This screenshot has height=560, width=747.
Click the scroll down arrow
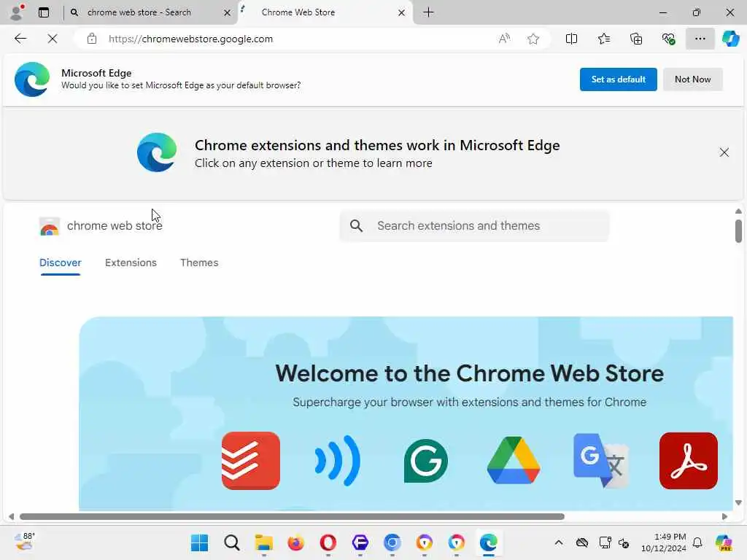point(738,502)
